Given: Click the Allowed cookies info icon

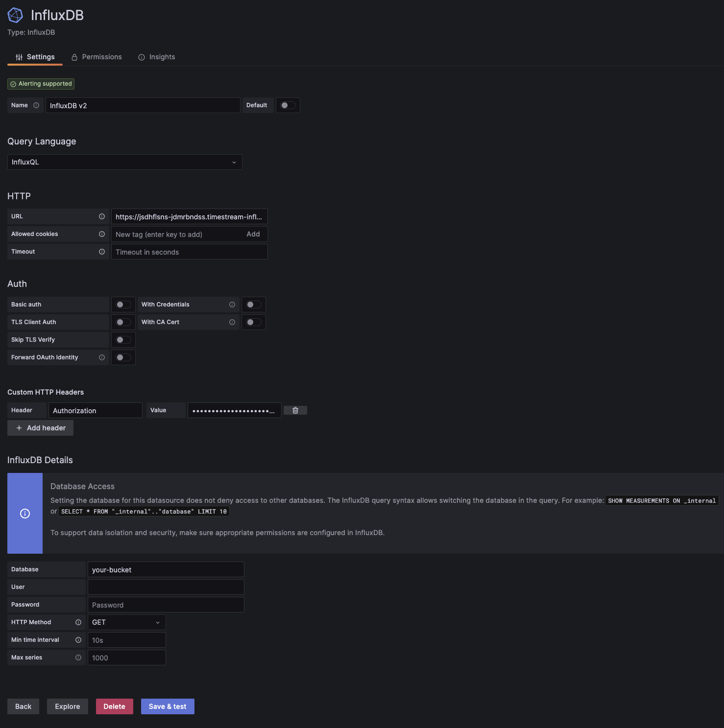Looking at the screenshot, I should [x=102, y=234].
